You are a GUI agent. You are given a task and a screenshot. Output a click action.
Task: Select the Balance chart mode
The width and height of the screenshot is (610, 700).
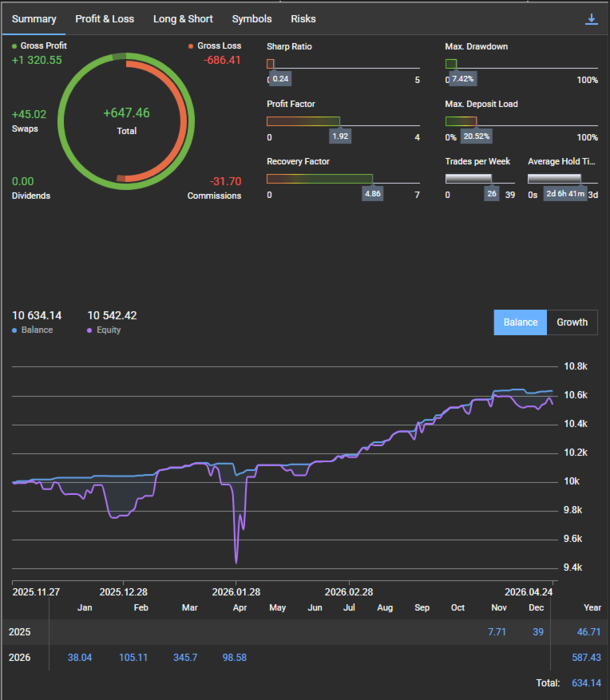521,322
